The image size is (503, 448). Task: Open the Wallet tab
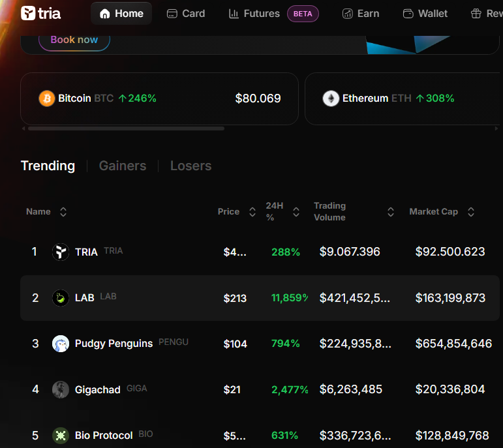tap(425, 14)
